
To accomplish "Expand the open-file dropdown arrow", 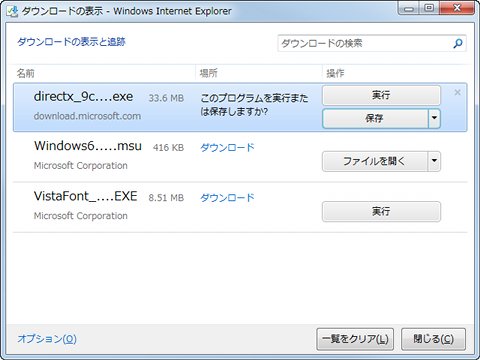I will click(x=434, y=162).
